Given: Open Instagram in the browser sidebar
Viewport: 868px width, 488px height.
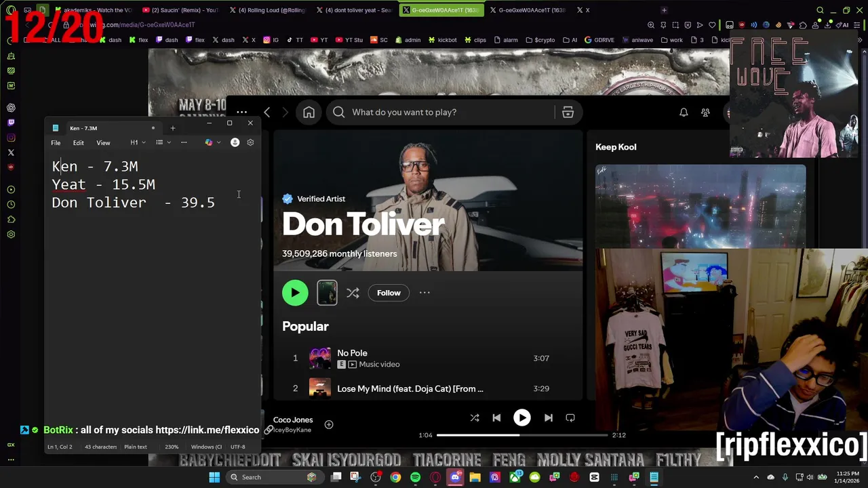Looking at the screenshot, I should (x=11, y=138).
